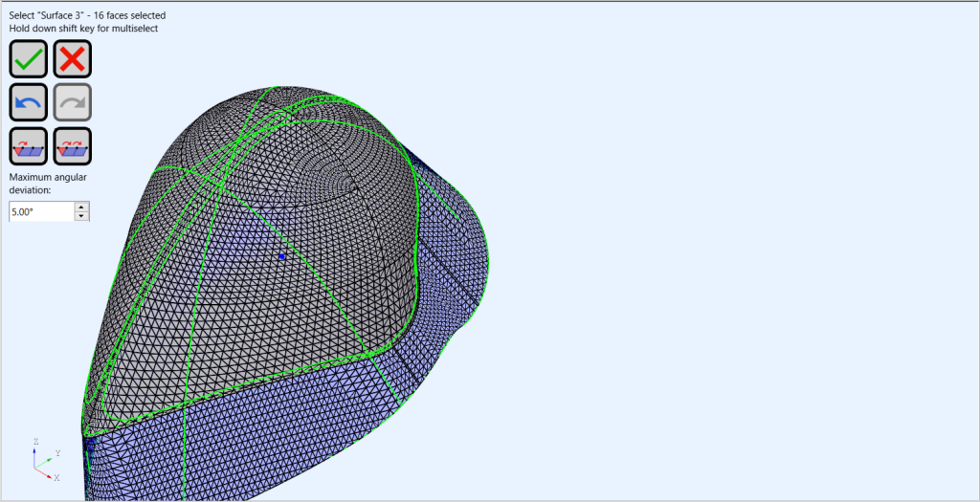Undo last selection with the blue arrow
The height and width of the screenshot is (502, 980).
point(28,102)
